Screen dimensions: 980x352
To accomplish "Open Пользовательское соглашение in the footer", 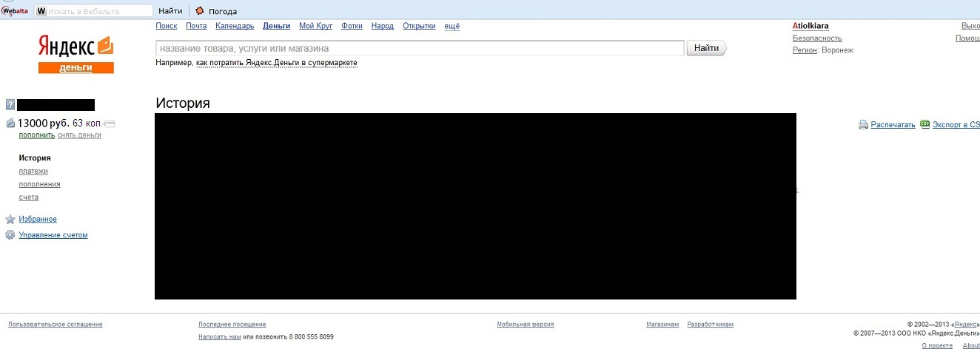I will coord(56,325).
